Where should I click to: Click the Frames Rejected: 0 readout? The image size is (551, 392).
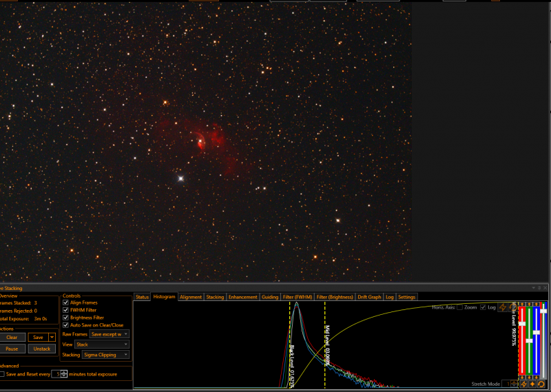coord(19,311)
